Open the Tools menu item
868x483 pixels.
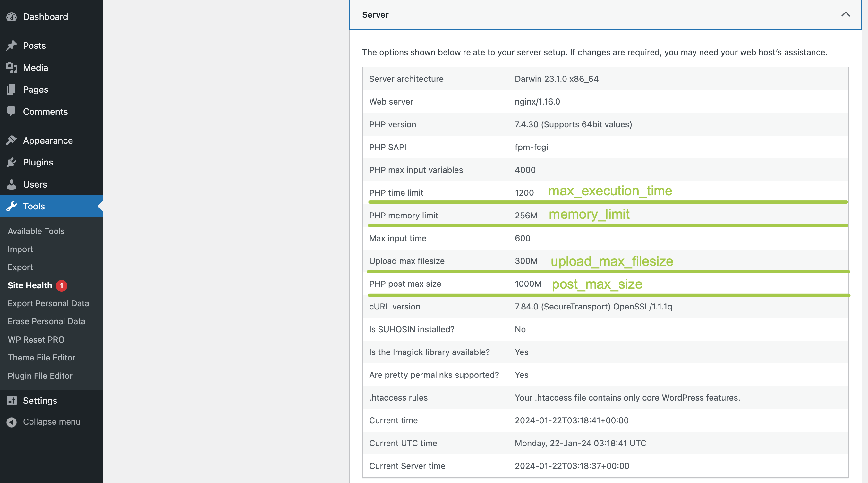pyautogui.click(x=34, y=206)
